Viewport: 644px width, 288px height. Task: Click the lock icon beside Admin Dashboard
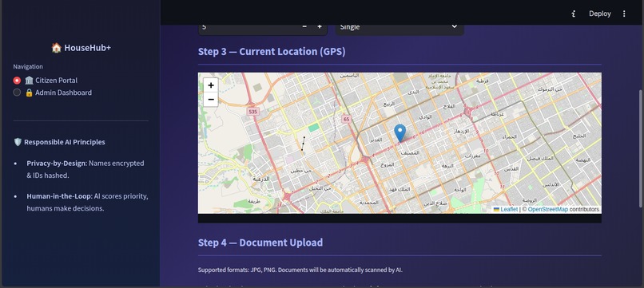click(x=29, y=93)
